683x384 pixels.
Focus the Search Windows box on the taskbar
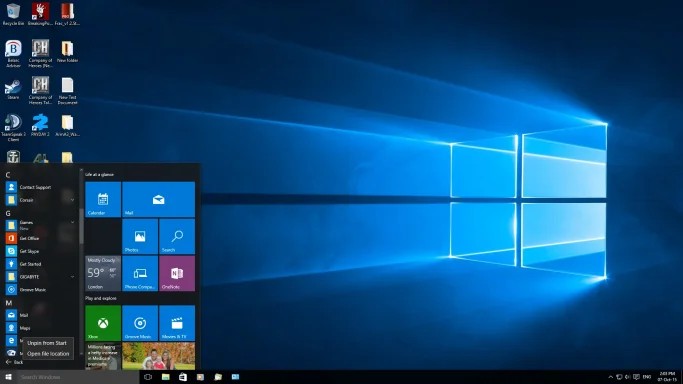(x=78, y=377)
